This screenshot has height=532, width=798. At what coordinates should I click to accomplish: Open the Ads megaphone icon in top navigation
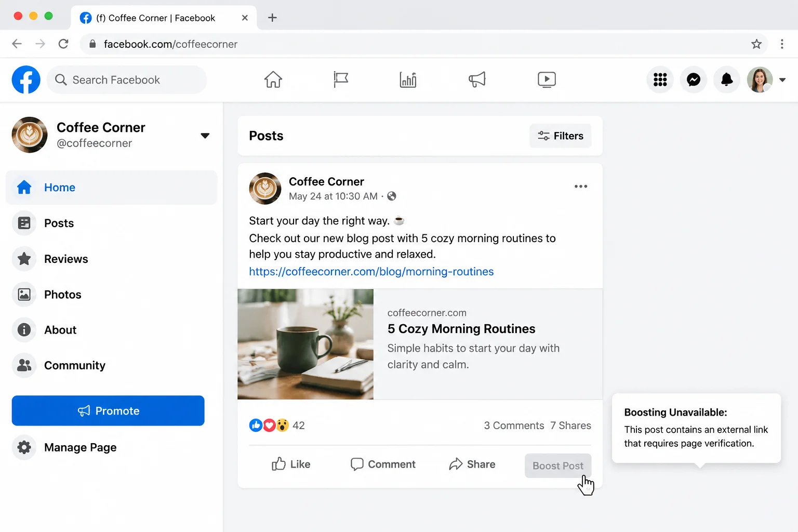pyautogui.click(x=477, y=79)
